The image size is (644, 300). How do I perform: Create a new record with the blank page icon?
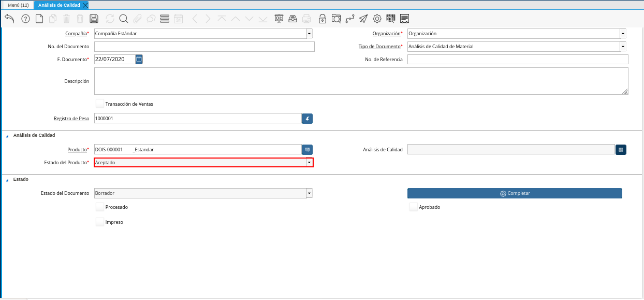point(39,19)
